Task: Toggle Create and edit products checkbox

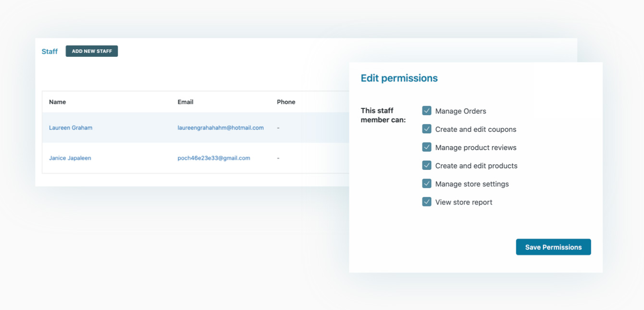Action: pos(427,166)
